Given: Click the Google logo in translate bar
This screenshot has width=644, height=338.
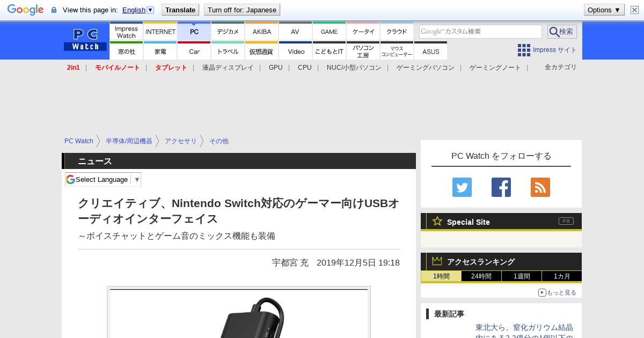Looking at the screenshot, I should click(25, 10).
